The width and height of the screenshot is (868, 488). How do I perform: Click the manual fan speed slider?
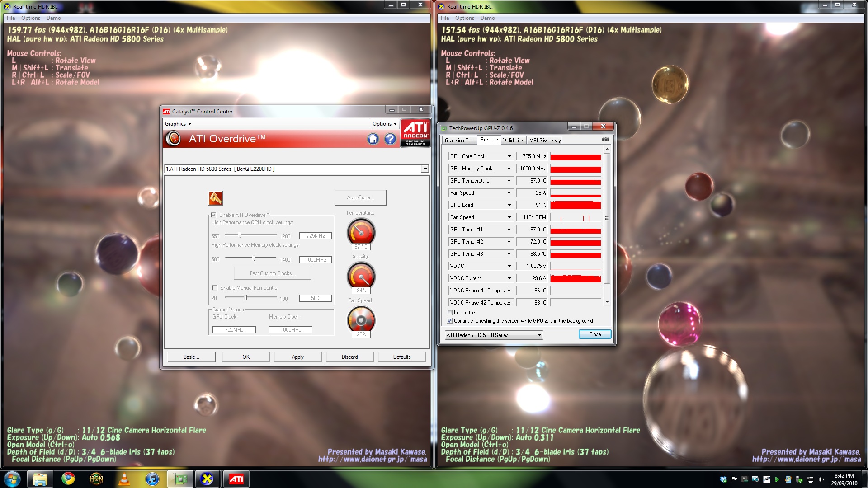pyautogui.click(x=246, y=297)
